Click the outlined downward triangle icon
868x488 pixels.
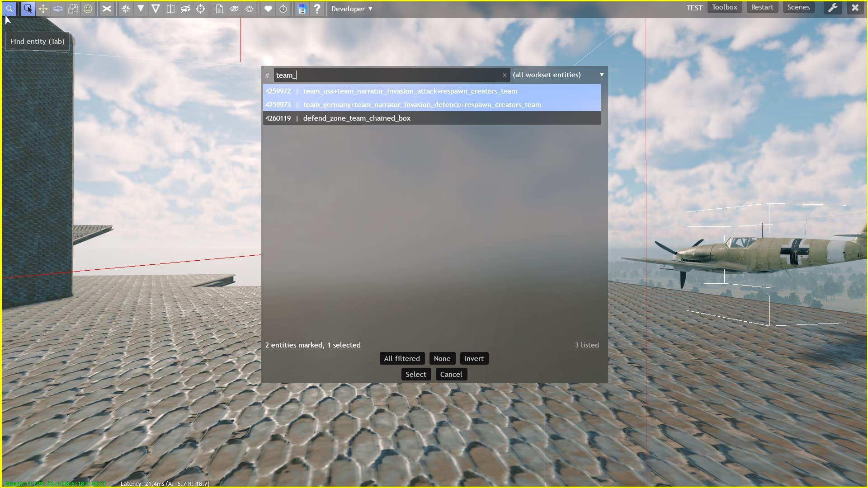(x=156, y=9)
